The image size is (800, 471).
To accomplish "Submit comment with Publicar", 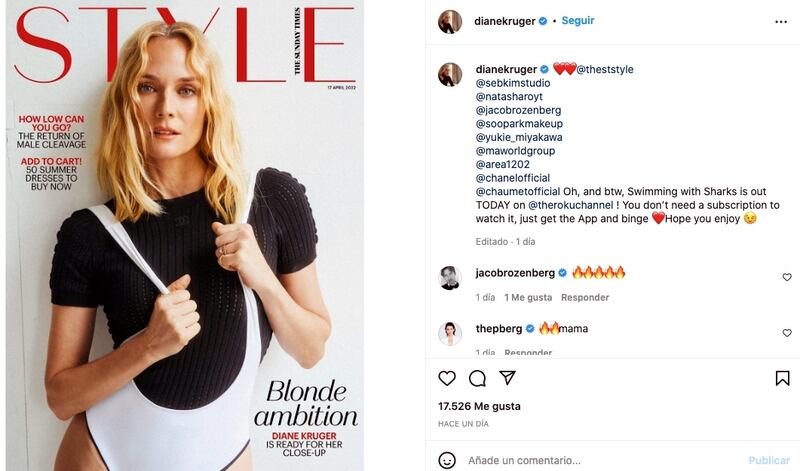I will 769,460.
